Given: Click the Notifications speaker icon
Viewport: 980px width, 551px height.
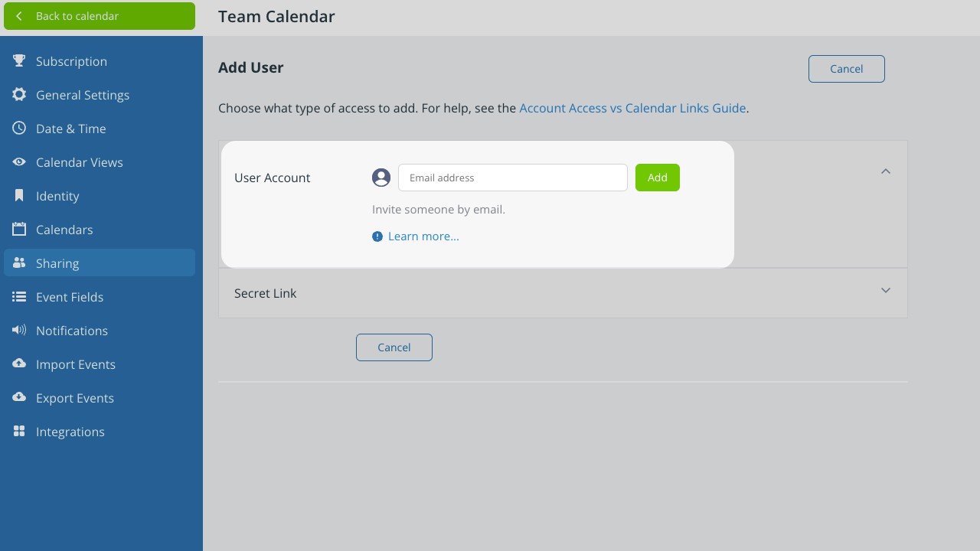Looking at the screenshot, I should (19, 331).
